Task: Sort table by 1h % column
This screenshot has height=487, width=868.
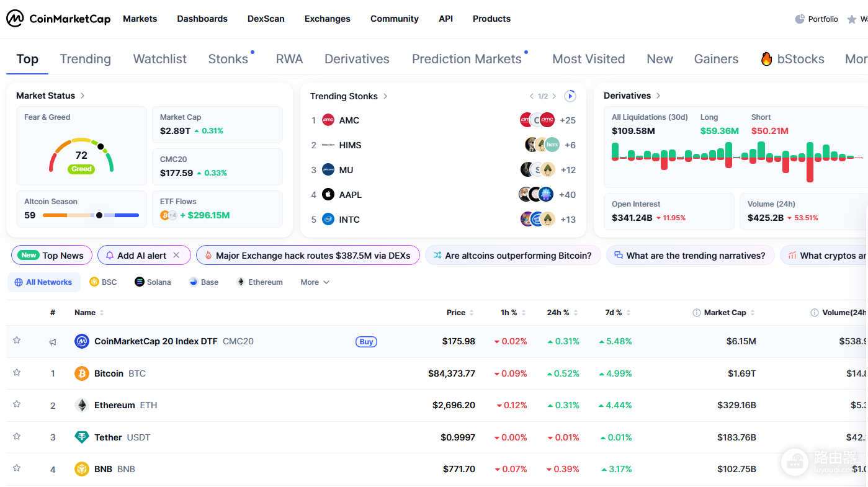Action: pos(513,313)
